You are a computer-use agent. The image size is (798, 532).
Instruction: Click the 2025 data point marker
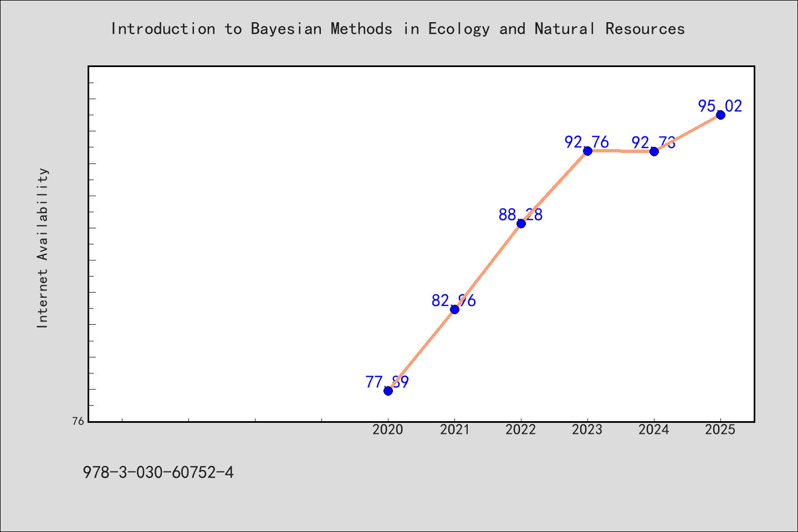click(720, 115)
